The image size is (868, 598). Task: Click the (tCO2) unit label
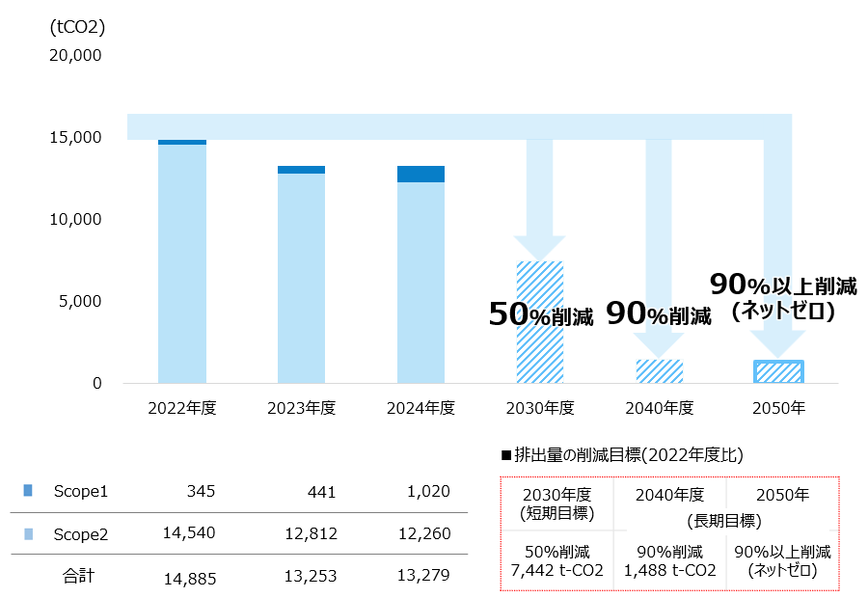coord(77,27)
